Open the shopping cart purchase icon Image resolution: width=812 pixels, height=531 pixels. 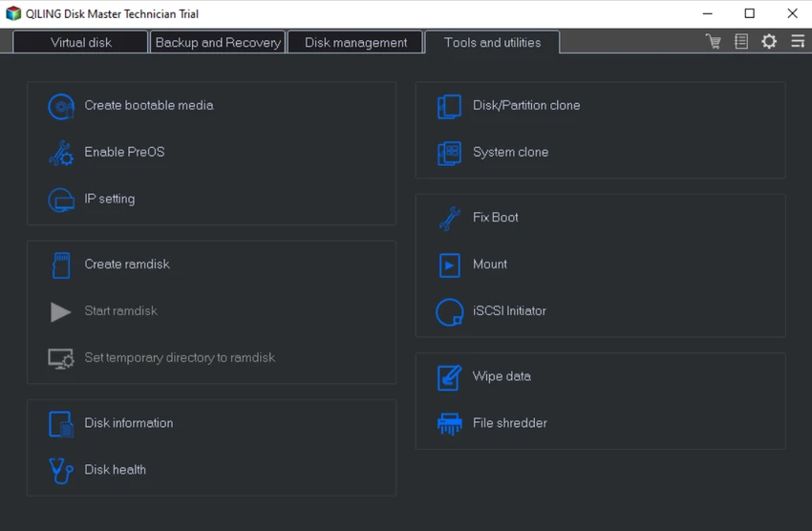tap(714, 41)
